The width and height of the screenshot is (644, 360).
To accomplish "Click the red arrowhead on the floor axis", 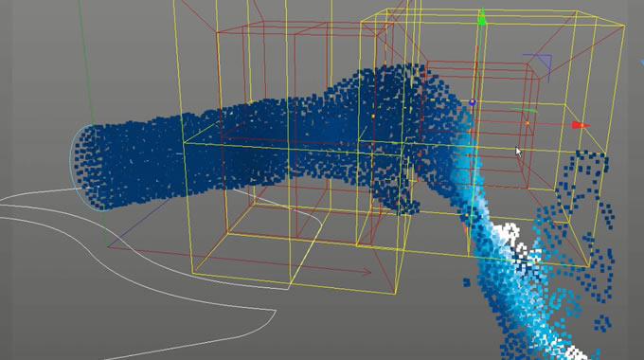I will pos(367,272).
